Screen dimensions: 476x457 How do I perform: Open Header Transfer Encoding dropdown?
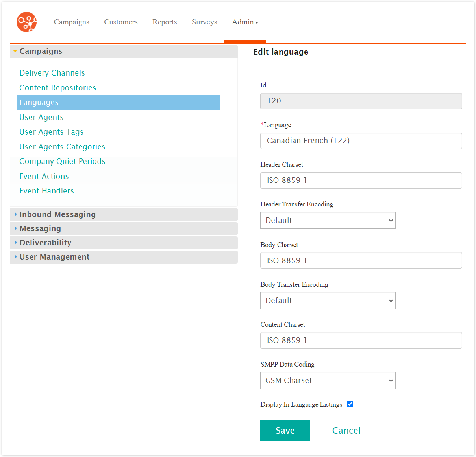point(328,221)
